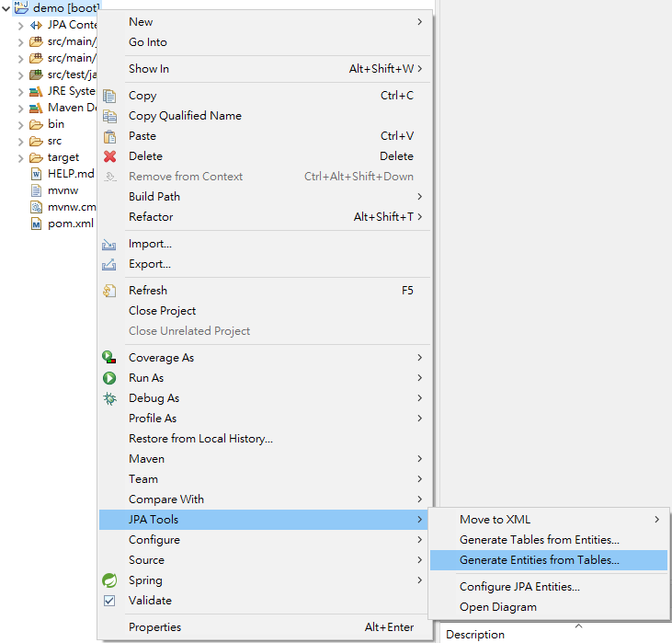Click the pom.xml file icon
Screen dimensions: 672x643
(x=37, y=224)
